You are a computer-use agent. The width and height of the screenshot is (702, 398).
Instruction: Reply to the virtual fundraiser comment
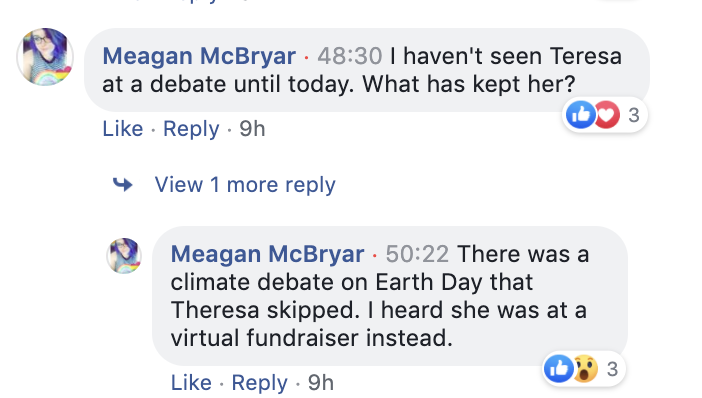pyautogui.click(x=260, y=383)
